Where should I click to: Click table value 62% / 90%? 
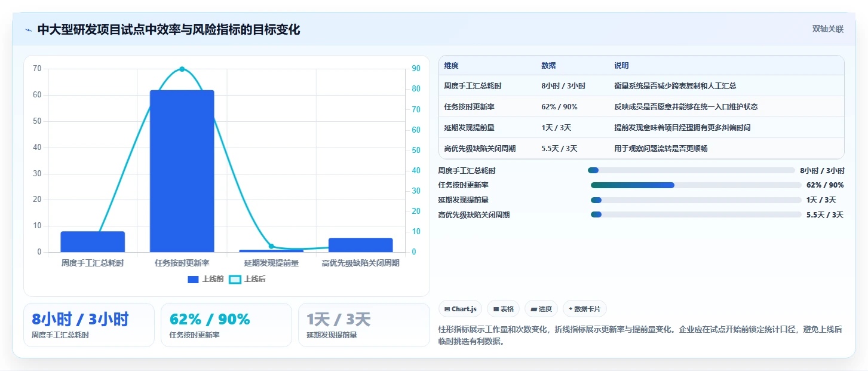(559, 107)
